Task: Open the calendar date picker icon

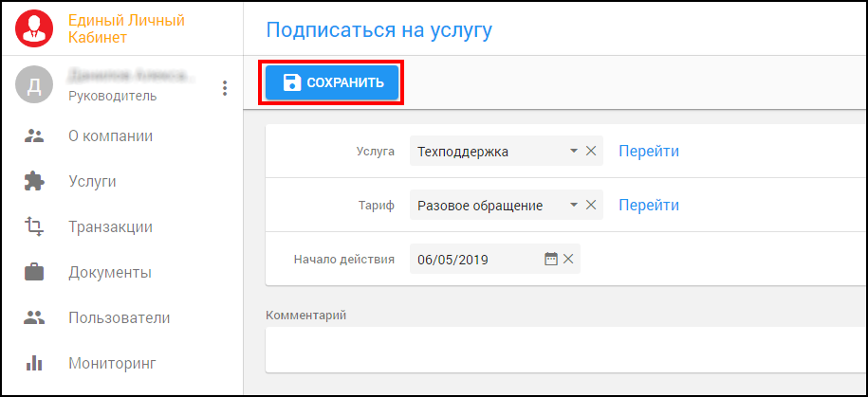Action: pos(550,259)
